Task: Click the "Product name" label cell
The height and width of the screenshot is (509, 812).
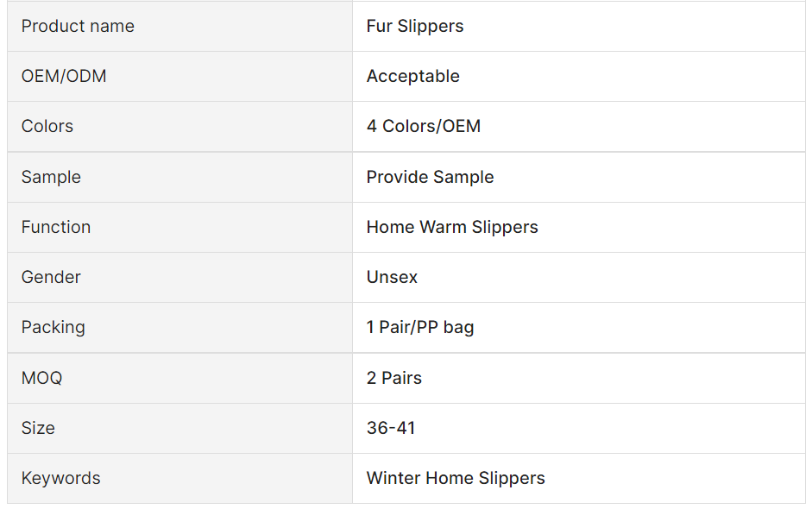Action: pos(78,26)
